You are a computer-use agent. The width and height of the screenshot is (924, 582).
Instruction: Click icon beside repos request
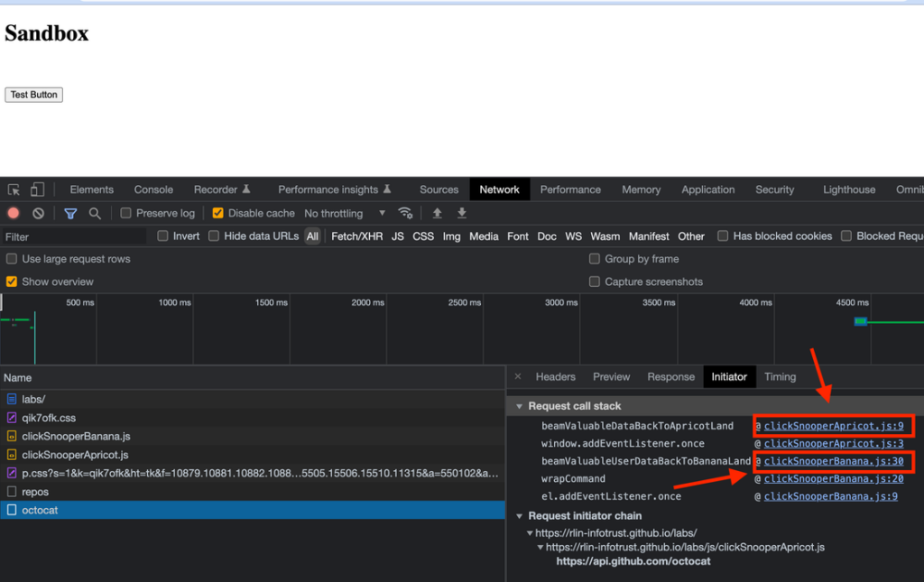(x=12, y=492)
